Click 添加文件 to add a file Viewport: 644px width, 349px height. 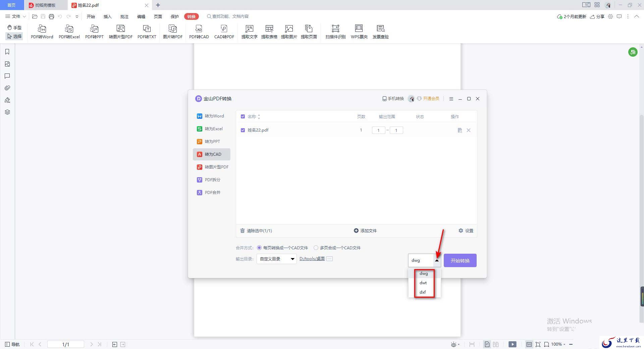click(x=365, y=231)
